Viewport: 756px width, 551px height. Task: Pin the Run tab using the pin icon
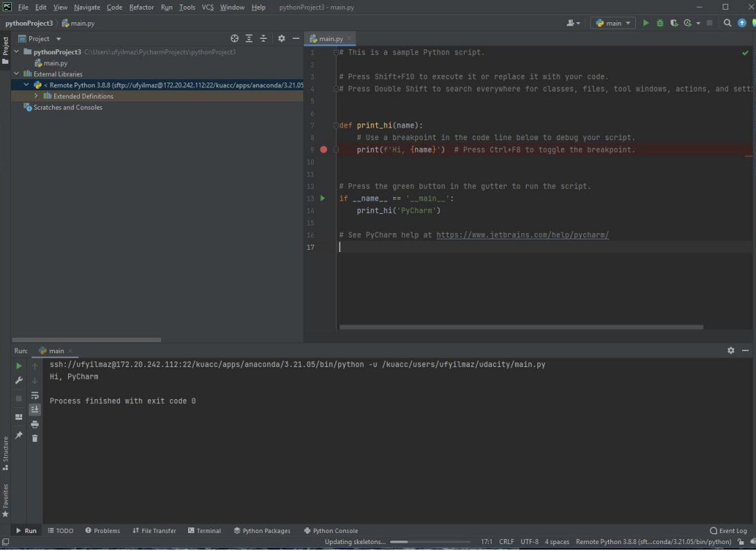coord(18,435)
